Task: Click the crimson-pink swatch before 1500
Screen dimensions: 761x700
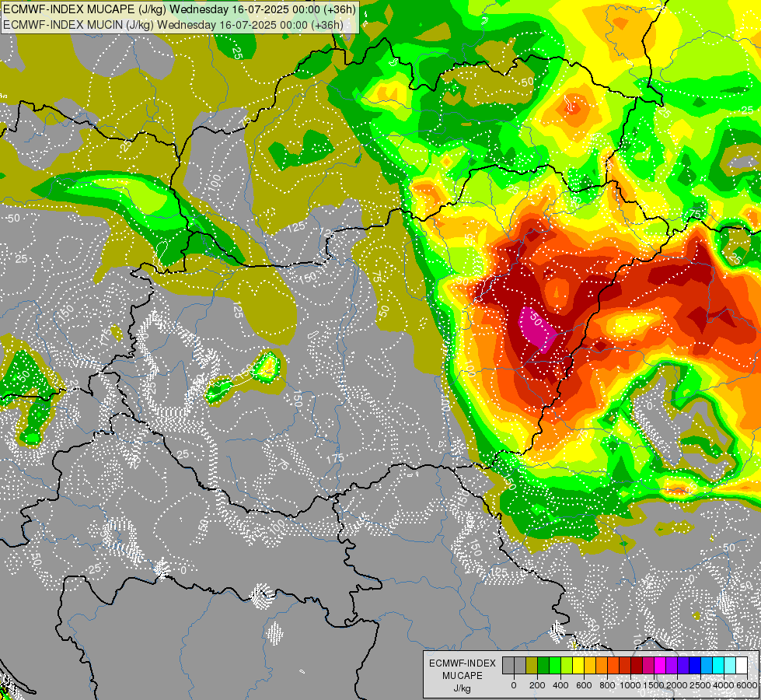Action: tap(648, 666)
